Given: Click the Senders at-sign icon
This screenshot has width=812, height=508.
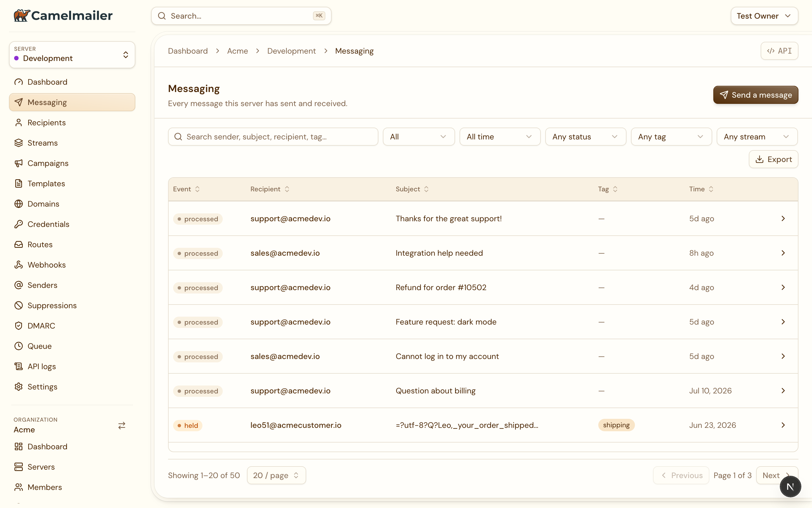Looking at the screenshot, I should 18,285.
